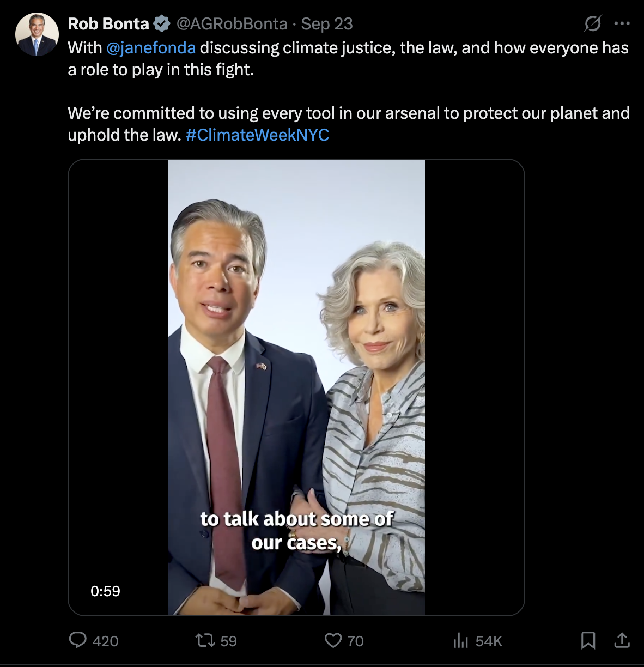Click the 0:59 video duration label
The height and width of the screenshot is (667, 644).
[x=105, y=591]
